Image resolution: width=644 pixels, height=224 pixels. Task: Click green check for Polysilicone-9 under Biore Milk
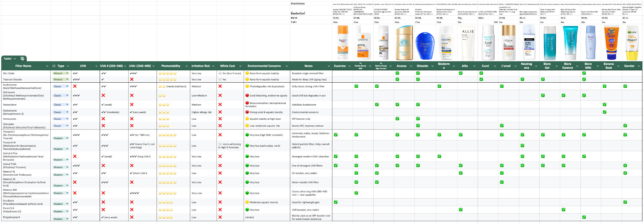tap(584, 217)
